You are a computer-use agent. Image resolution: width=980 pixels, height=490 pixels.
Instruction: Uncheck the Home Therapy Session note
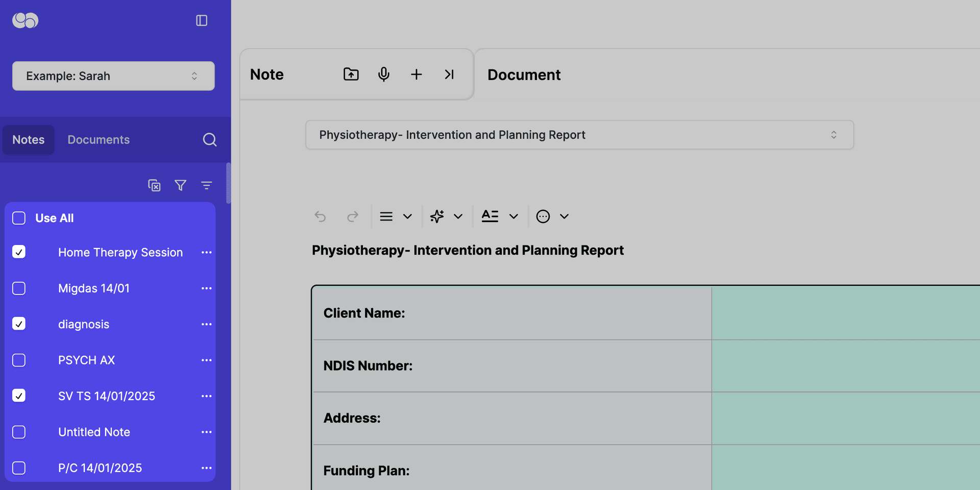point(19,252)
